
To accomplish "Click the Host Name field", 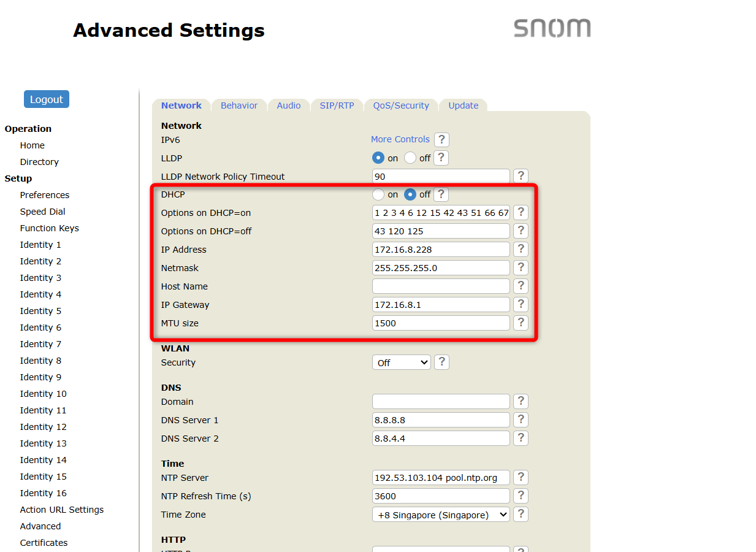I will coord(441,286).
